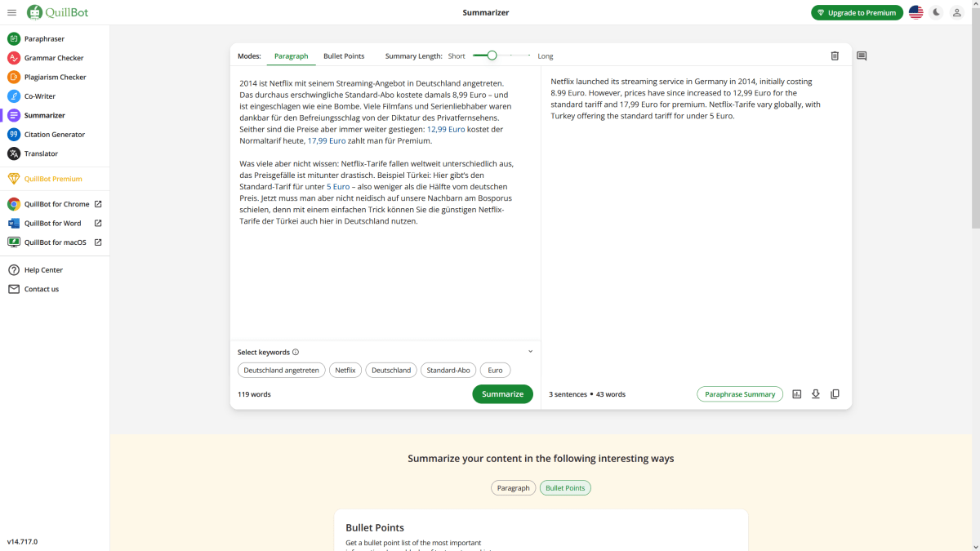Open the language flag dropdown
This screenshot has width=980, height=551.
click(915, 12)
